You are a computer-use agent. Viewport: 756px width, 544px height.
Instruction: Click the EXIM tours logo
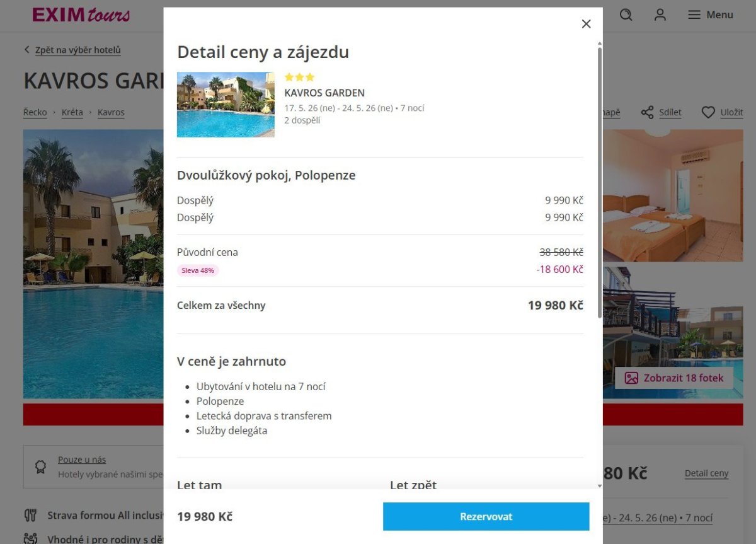tap(81, 14)
